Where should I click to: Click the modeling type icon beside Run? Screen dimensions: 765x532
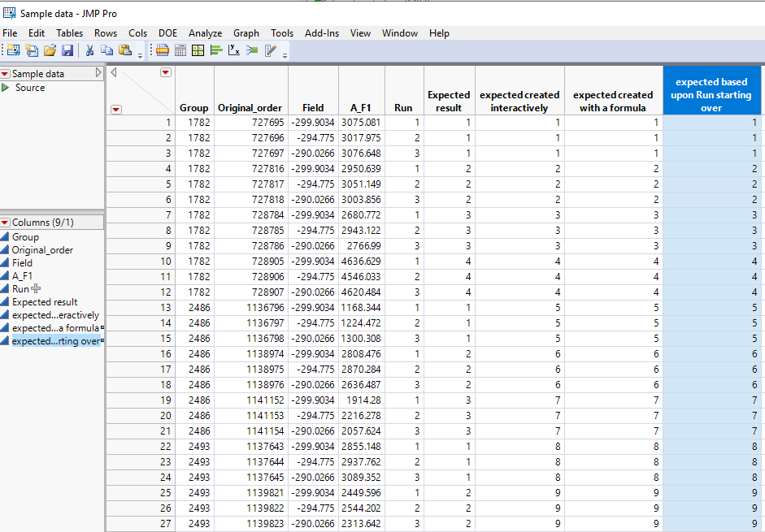tap(5, 289)
